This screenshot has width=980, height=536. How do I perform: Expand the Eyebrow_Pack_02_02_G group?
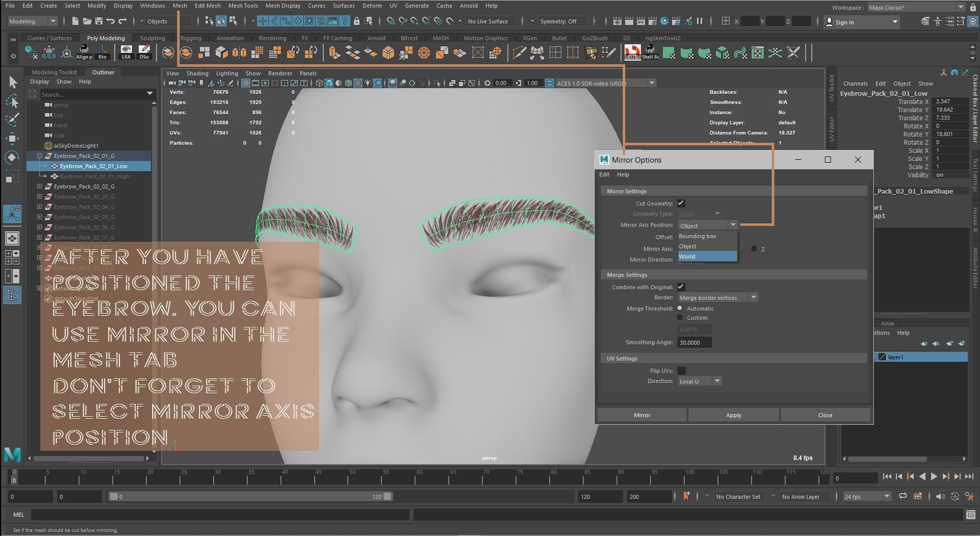click(39, 186)
